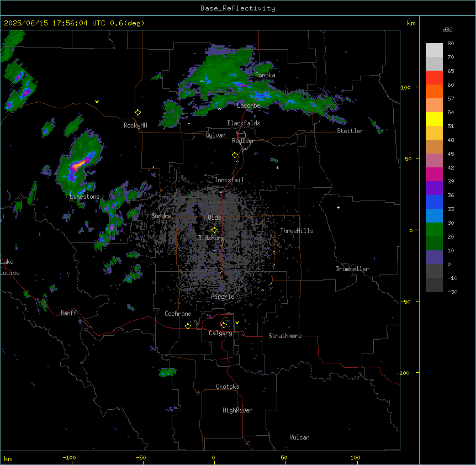The height and width of the screenshot is (465, 476).
Task: Click the km unit label at top right
Action: pos(411,23)
